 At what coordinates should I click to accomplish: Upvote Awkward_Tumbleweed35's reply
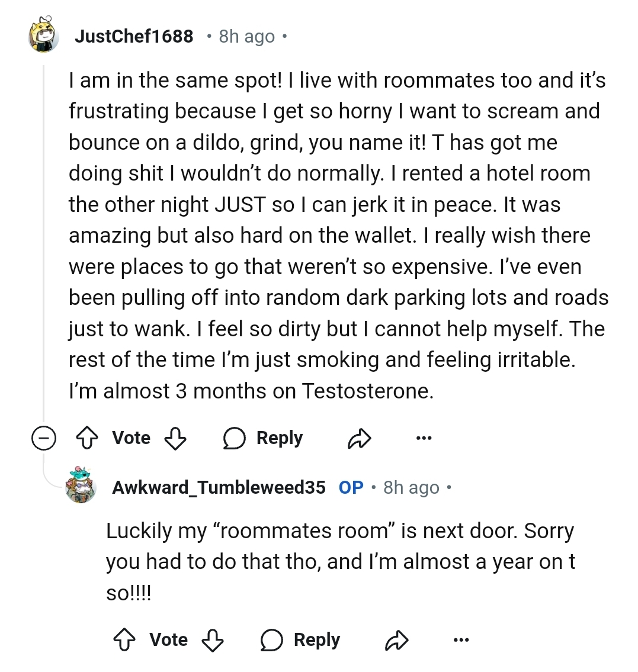[x=124, y=640]
